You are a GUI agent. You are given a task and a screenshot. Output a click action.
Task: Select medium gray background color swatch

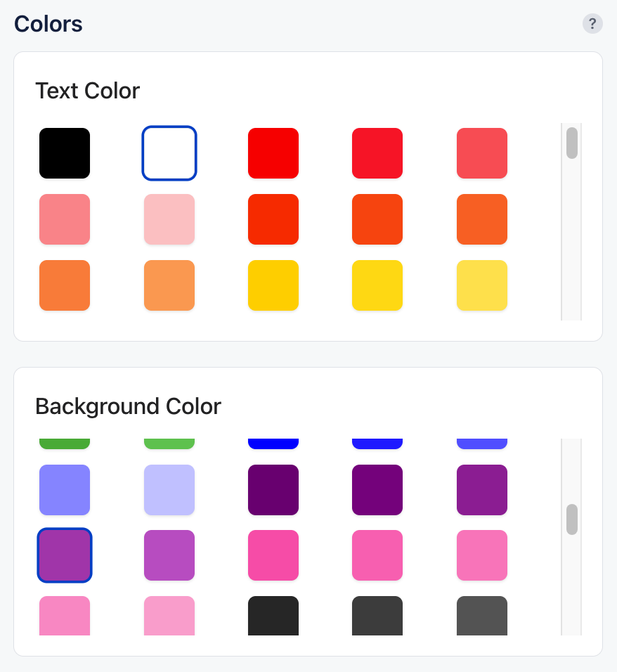[x=482, y=616]
